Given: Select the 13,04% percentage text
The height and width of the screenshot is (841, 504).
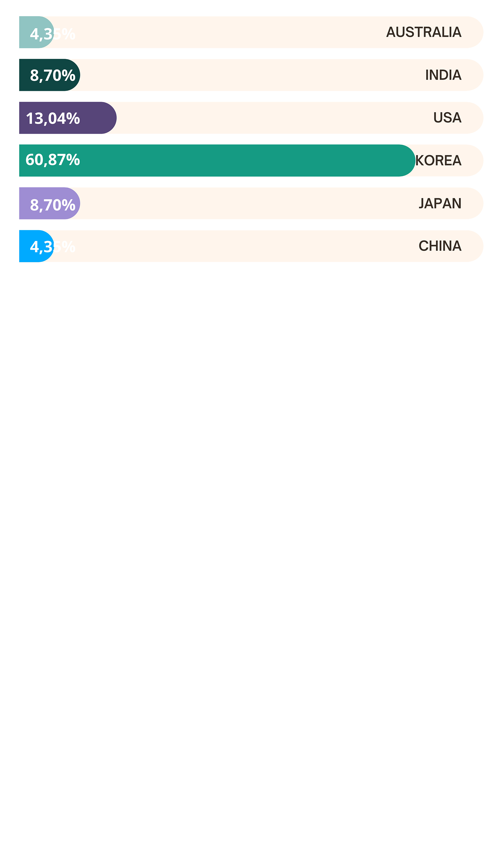Looking at the screenshot, I should pyautogui.click(x=53, y=119).
